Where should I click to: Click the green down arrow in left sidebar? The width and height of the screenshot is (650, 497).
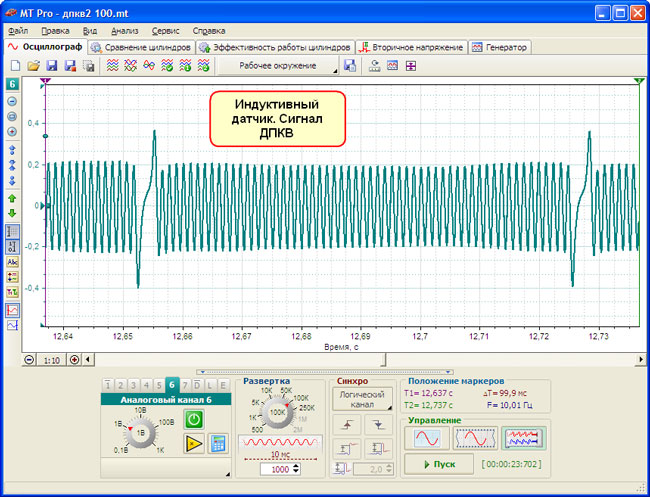(12, 213)
